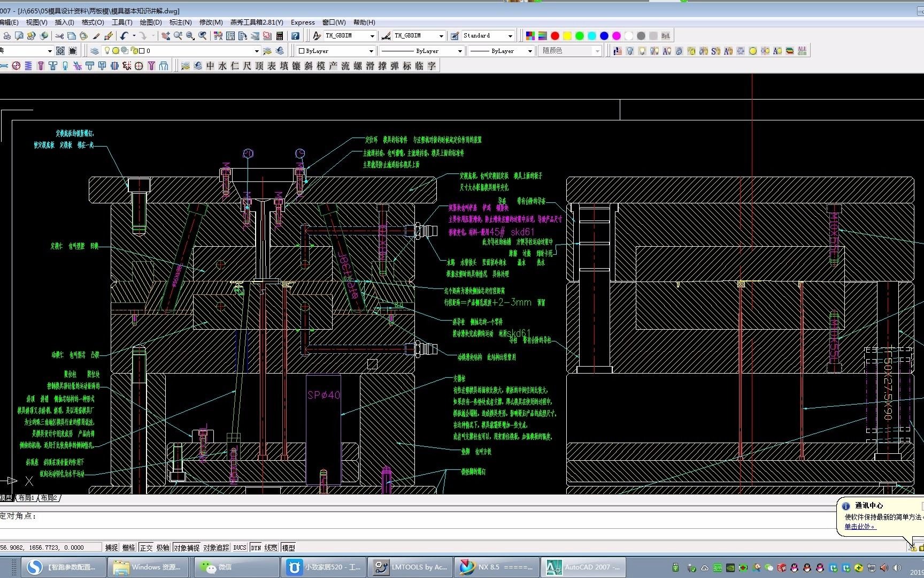This screenshot has height=578, width=924.
Task: Select the Cut scissors icon
Action: pos(59,36)
